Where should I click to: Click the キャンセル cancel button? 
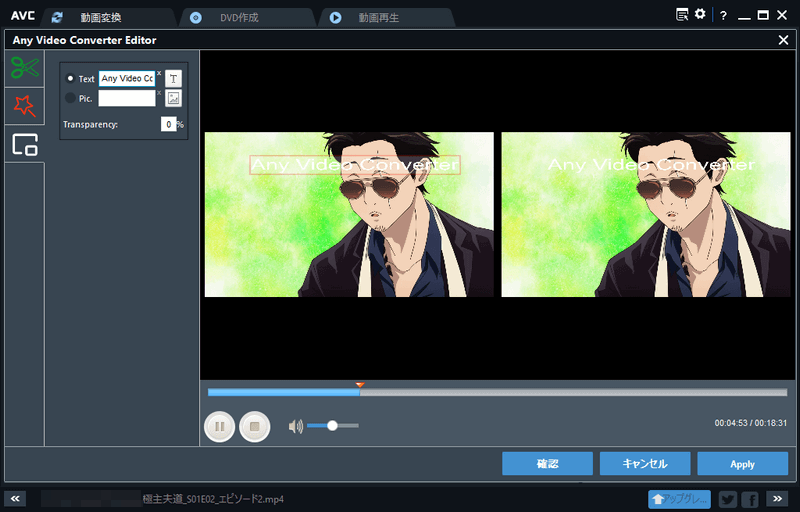click(x=645, y=464)
